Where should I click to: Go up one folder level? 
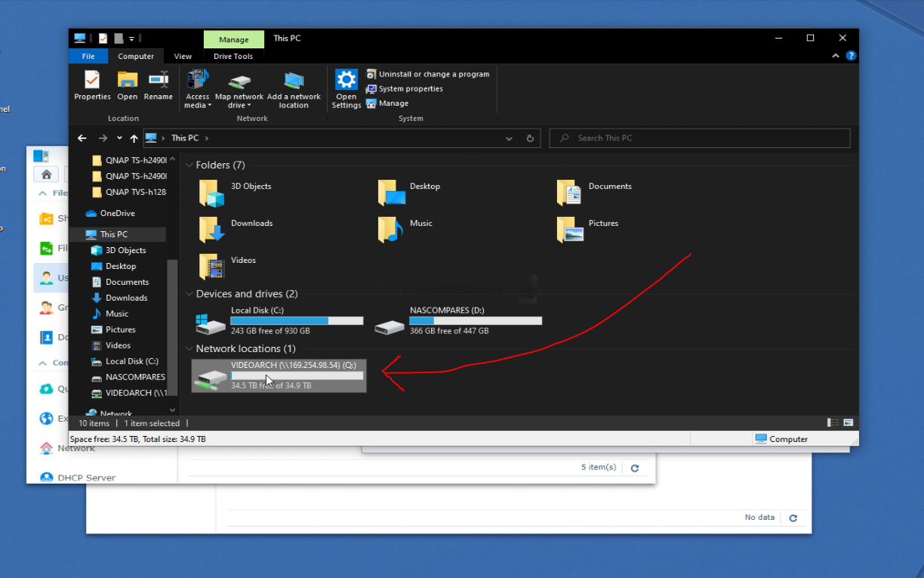coord(134,138)
